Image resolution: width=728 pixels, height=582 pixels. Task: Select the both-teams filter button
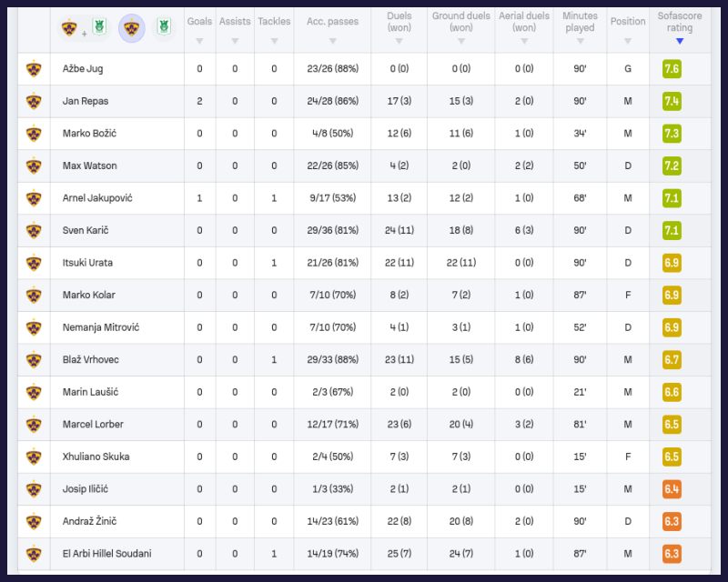82,27
